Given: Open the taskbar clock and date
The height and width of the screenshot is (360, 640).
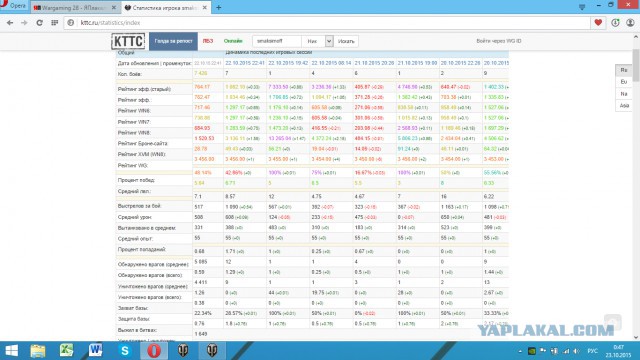Looking at the screenshot, I should click(x=618, y=351).
